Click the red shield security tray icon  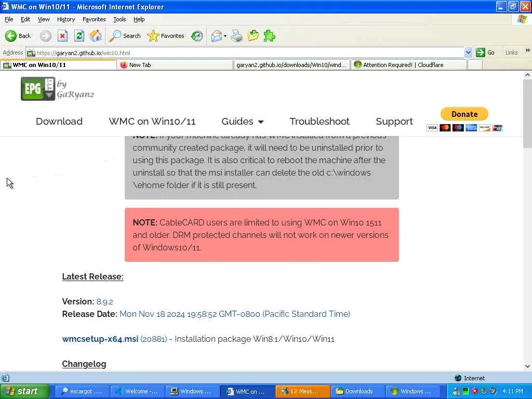475,391
